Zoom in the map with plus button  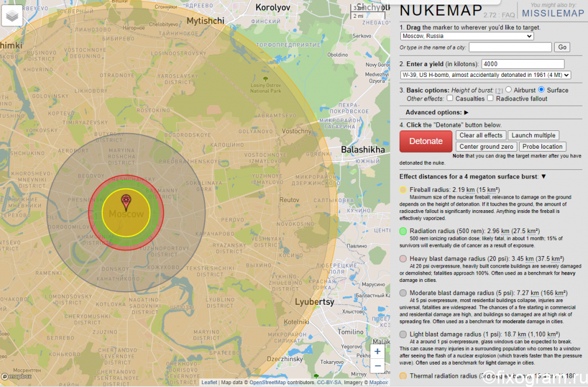coord(377,351)
